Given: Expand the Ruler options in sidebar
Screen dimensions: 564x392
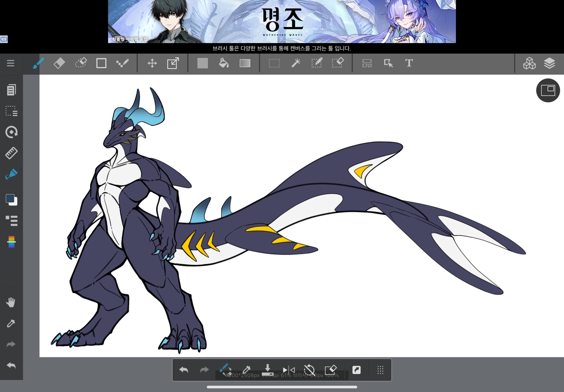Looking at the screenshot, I should (11, 153).
